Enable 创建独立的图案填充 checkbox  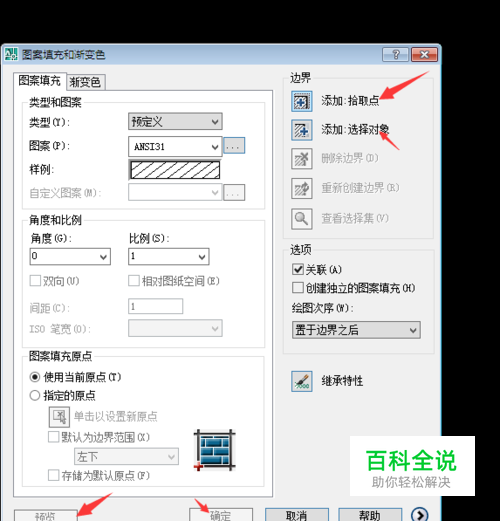[298, 287]
